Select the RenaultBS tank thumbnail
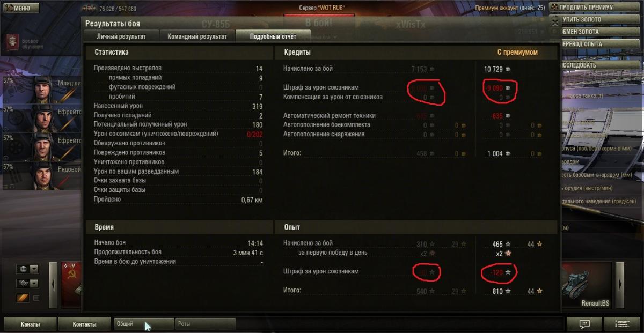The width and height of the screenshot is (644, 333). pyautogui.click(x=587, y=285)
